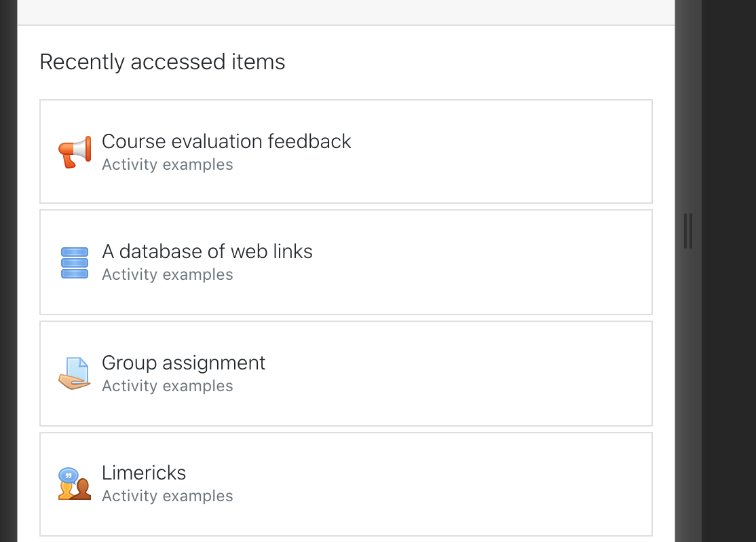
Task: Click Activity examples under database of web links
Action: [x=168, y=274]
